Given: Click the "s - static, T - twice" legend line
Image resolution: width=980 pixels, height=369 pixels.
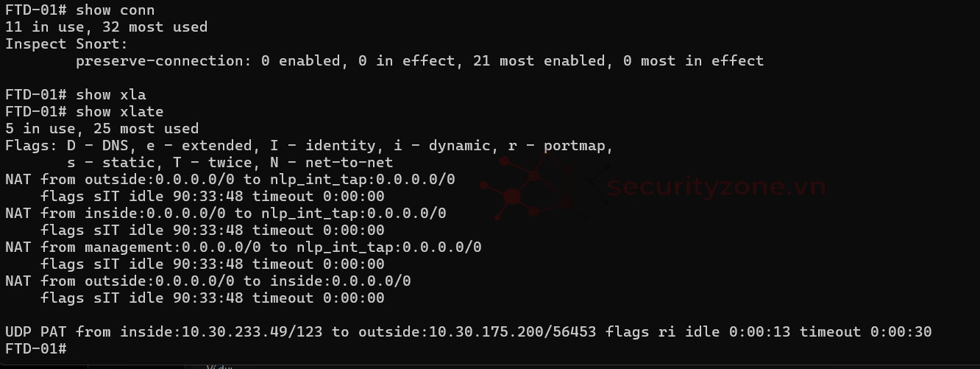Looking at the screenshot, I should tap(230, 163).
